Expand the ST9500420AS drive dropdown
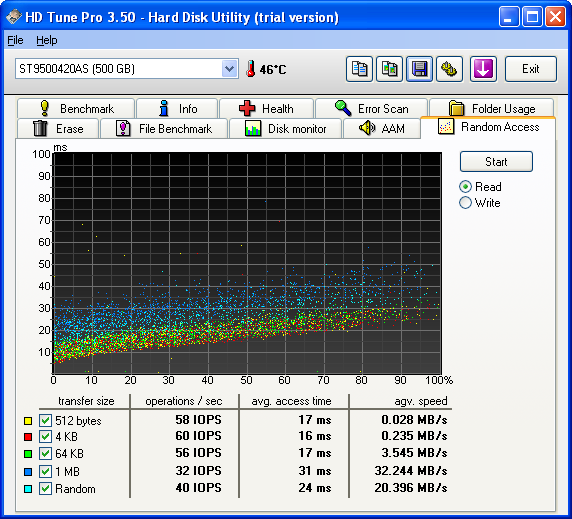Screen dimensions: 572x519 (x=229, y=69)
